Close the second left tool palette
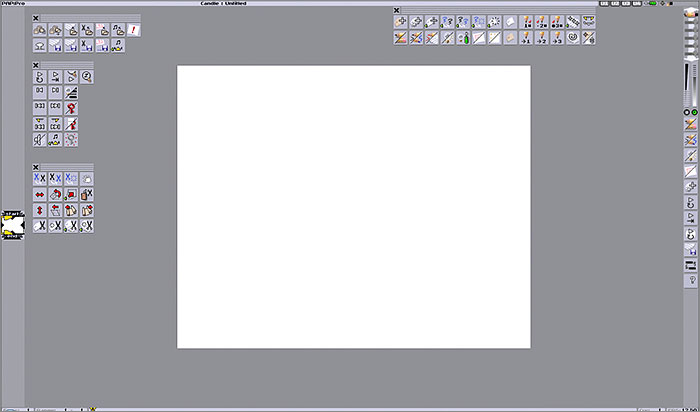The image size is (700, 412). (36, 65)
